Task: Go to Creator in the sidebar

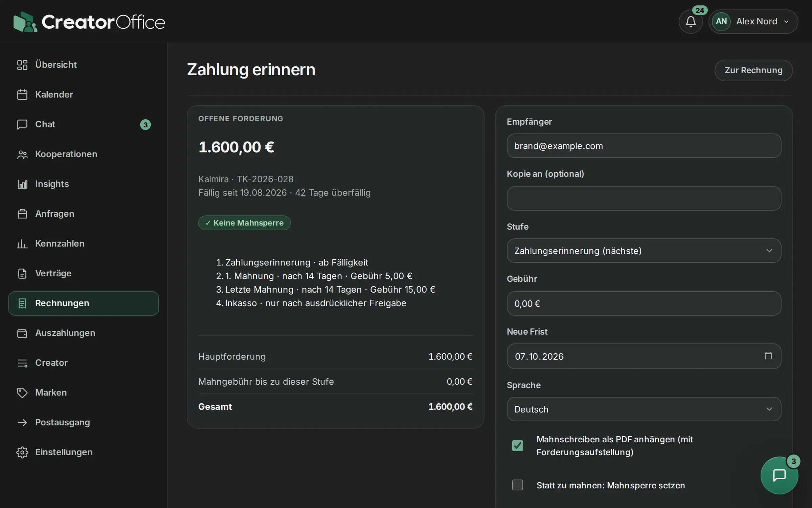Action: 84,363
